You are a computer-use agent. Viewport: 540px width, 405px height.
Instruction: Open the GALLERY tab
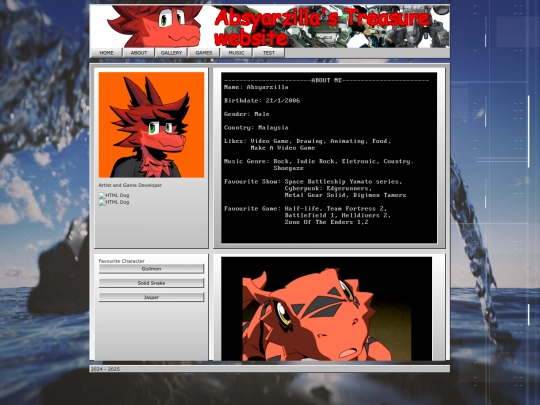click(171, 53)
